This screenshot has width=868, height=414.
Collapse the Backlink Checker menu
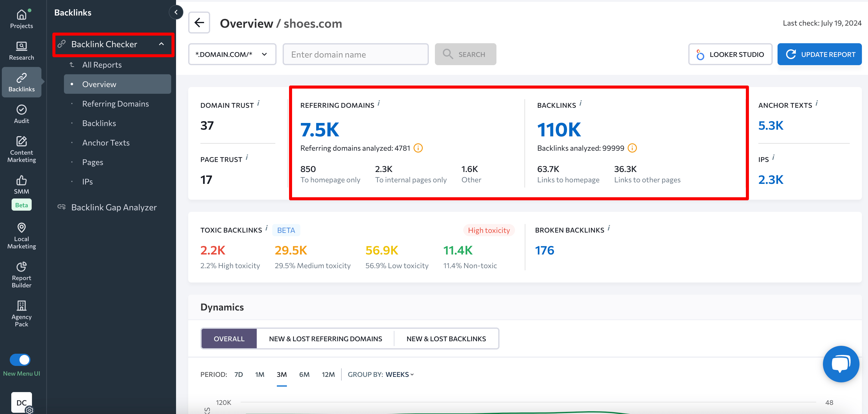[x=161, y=44]
